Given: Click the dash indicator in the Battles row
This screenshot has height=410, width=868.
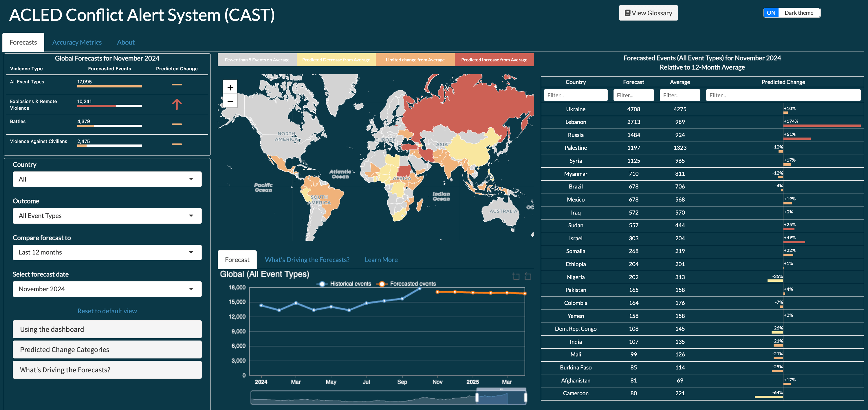Looking at the screenshot, I should tap(177, 124).
